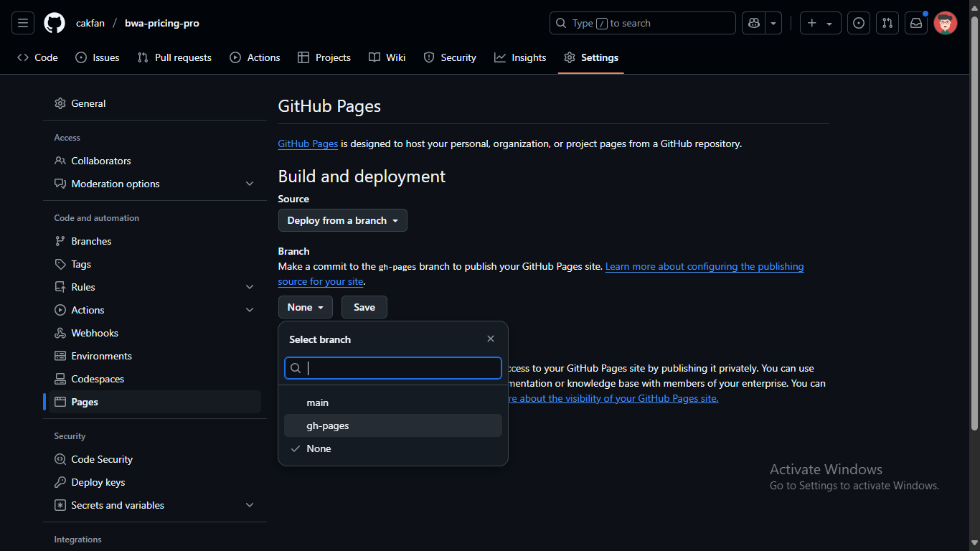Expand Moderation options chevron
Screen dimensions: 980x551
(x=250, y=184)
